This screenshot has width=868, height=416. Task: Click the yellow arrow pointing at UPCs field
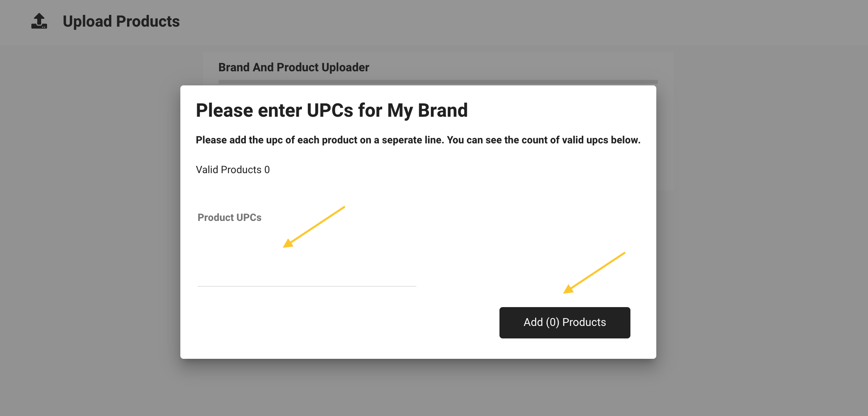coord(314,227)
